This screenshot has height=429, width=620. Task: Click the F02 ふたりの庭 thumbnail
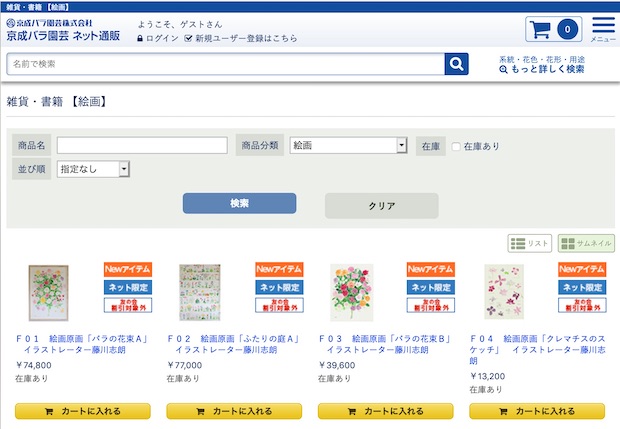[x=200, y=293]
